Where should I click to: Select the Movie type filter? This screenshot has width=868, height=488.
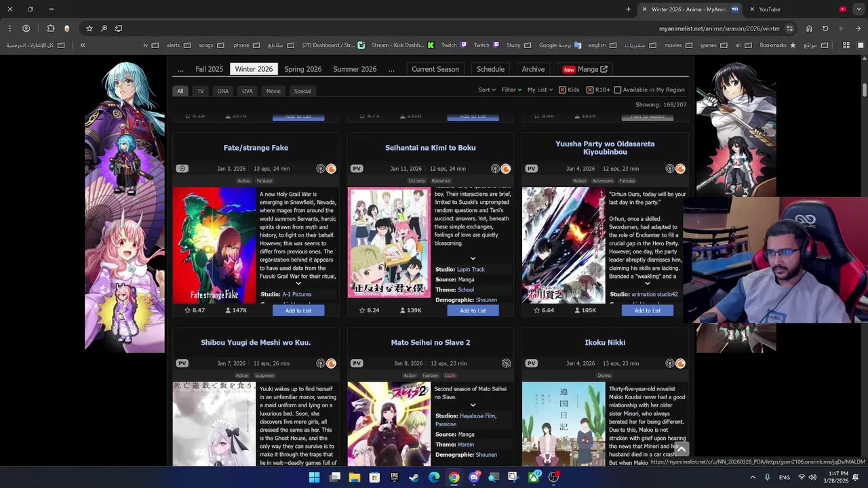(x=273, y=91)
